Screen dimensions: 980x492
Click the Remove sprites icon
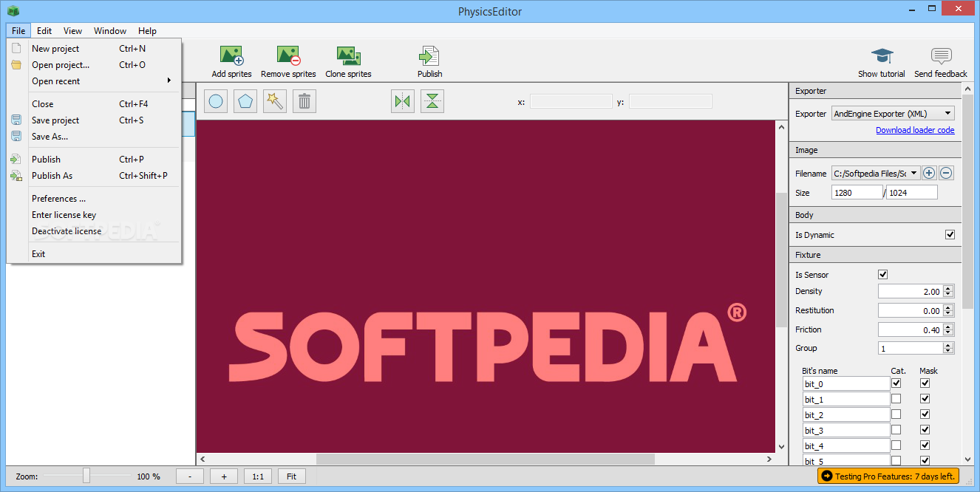(x=288, y=55)
